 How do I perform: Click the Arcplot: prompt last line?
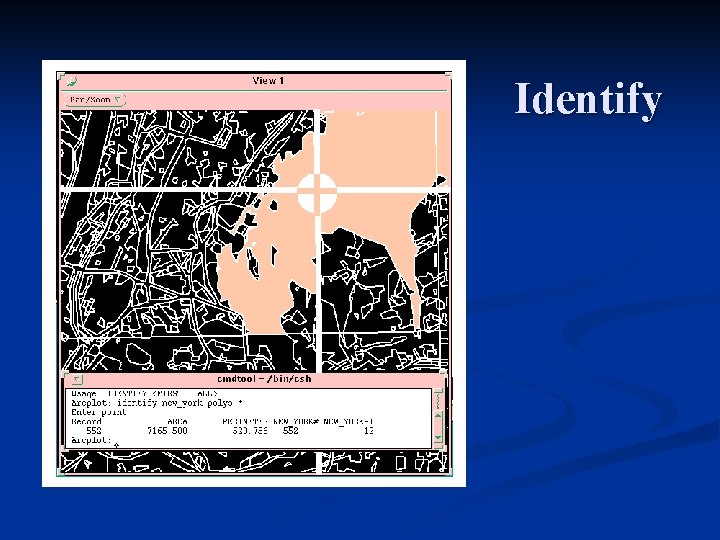pos(91,440)
